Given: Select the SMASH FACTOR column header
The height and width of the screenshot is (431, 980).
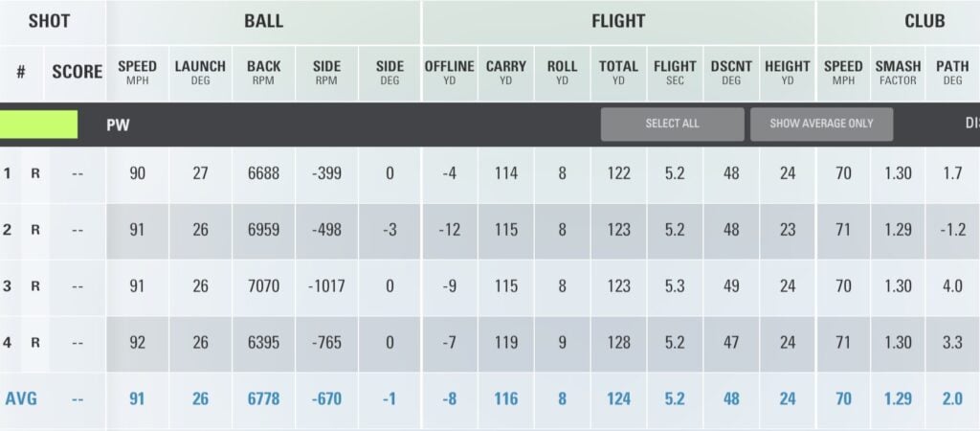Looking at the screenshot, I should (898, 73).
